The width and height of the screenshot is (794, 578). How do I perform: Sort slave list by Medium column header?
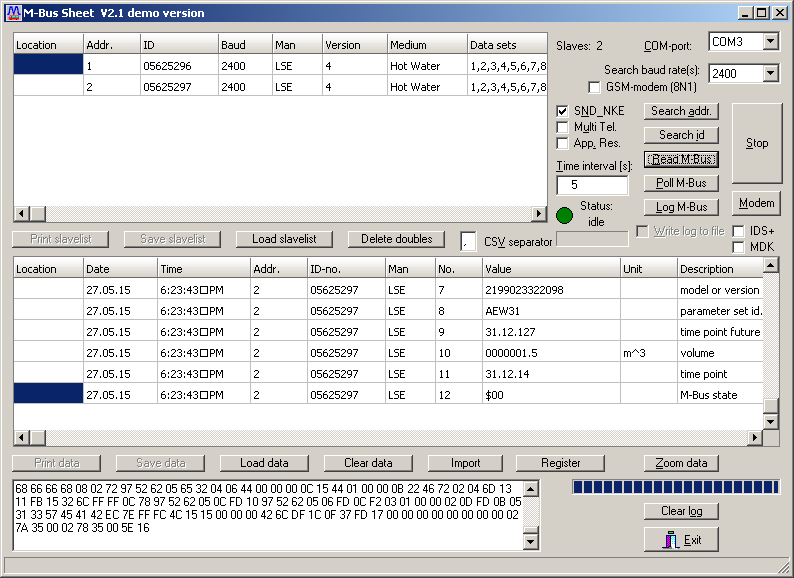(x=425, y=45)
